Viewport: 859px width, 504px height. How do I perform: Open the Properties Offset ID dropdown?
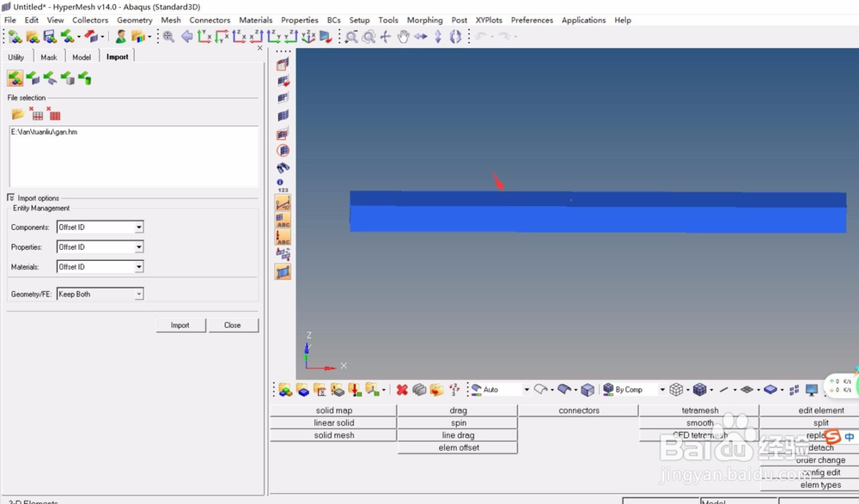click(x=138, y=247)
